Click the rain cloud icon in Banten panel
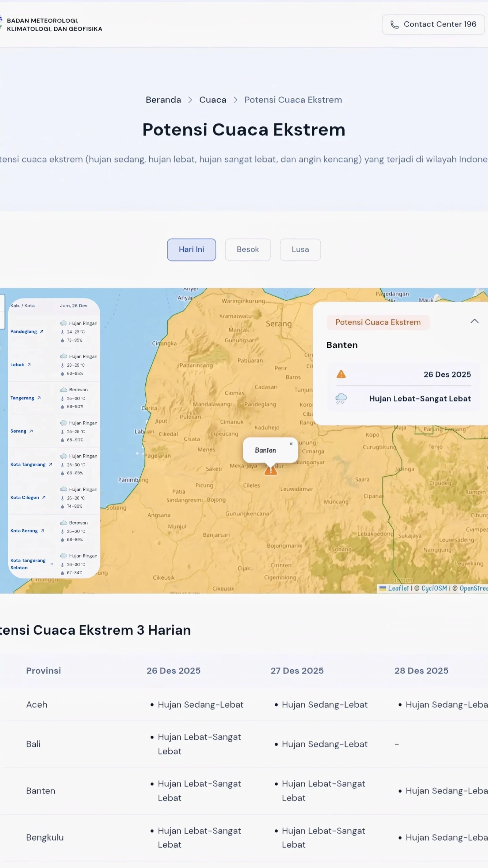This screenshot has width=488, height=868. [x=341, y=398]
